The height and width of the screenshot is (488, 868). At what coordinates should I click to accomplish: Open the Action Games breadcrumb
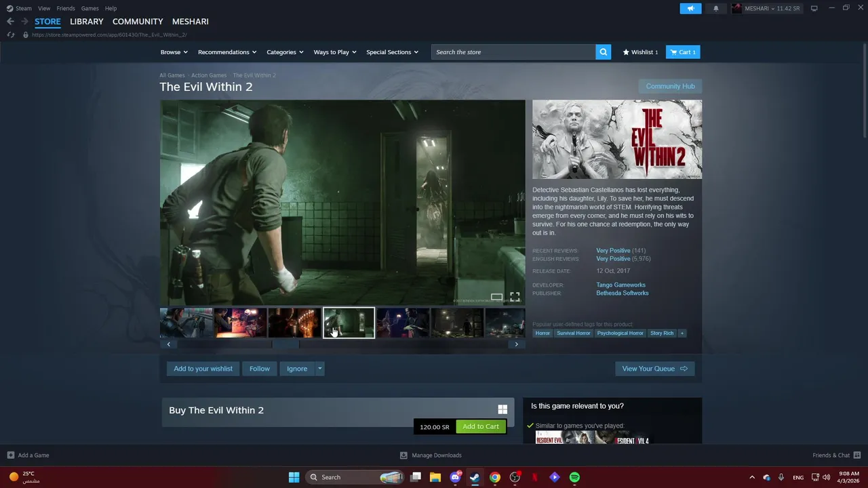tap(209, 75)
